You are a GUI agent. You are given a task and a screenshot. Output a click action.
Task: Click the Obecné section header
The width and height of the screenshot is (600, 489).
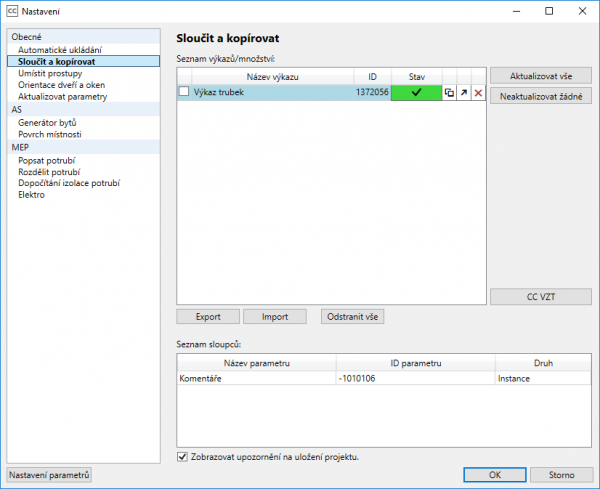[x=83, y=37]
